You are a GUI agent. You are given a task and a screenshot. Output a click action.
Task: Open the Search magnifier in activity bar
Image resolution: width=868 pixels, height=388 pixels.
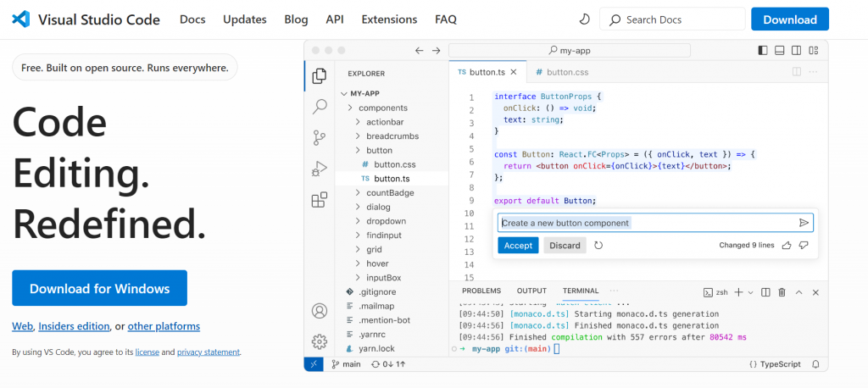320,106
